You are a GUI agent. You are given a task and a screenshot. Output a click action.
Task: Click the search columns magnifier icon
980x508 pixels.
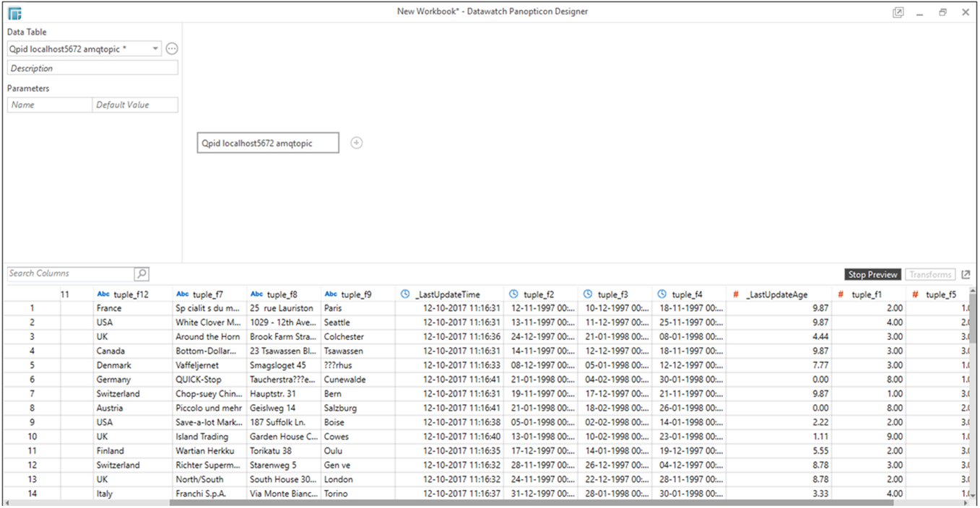coord(142,274)
